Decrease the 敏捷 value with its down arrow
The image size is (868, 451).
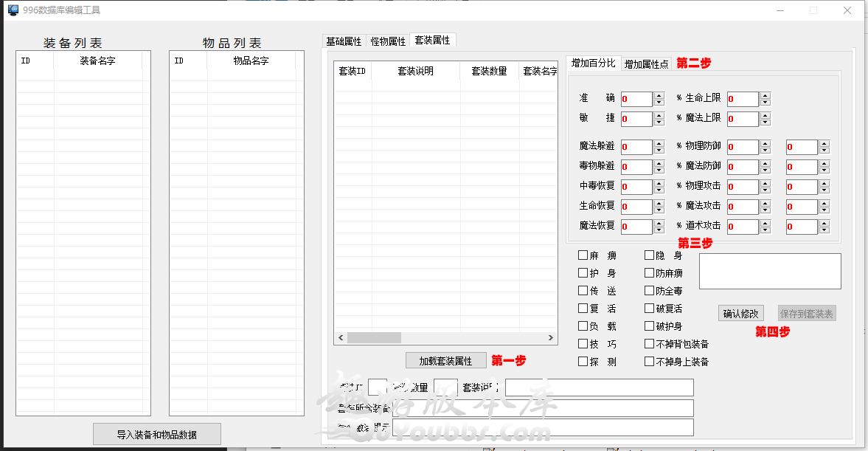(659, 123)
